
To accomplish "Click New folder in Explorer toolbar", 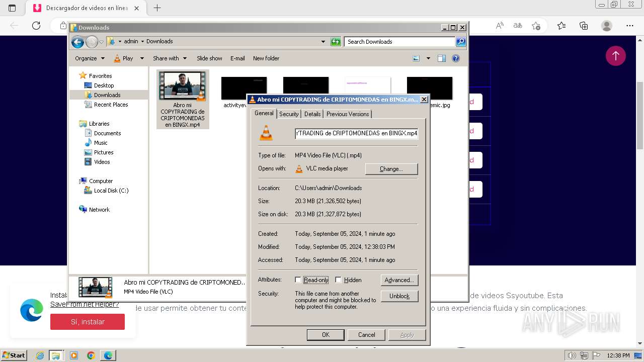I will tap(266, 58).
